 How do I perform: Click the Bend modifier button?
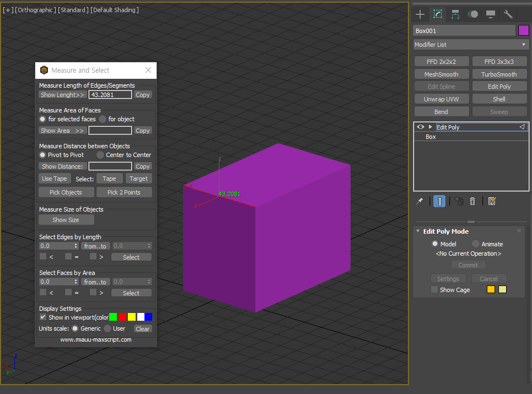[x=442, y=111]
